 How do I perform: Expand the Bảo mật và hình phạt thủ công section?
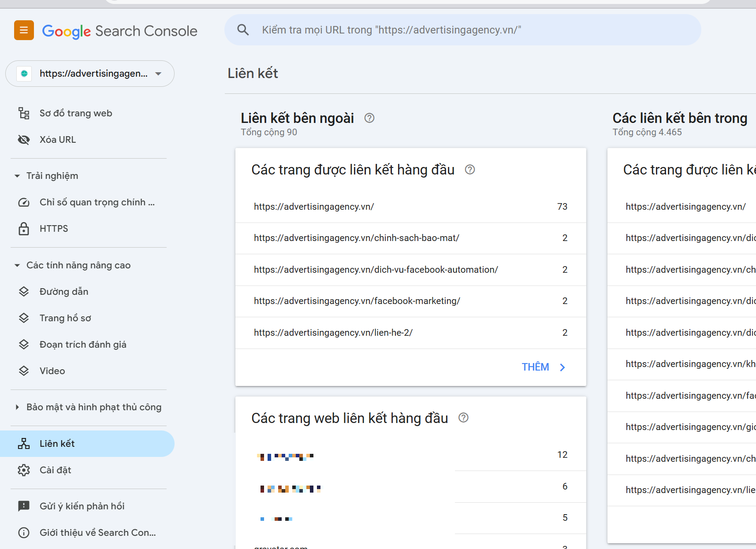pos(17,407)
